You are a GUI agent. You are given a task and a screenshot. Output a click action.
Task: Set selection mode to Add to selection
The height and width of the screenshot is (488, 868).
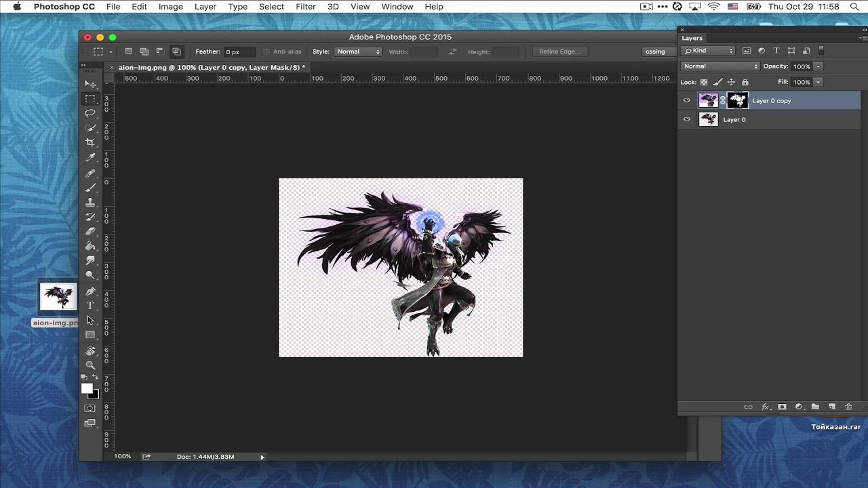(x=144, y=52)
